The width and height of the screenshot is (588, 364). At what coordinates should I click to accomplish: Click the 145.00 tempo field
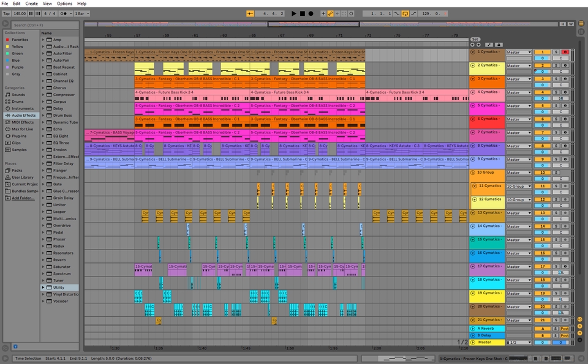(20, 13)
